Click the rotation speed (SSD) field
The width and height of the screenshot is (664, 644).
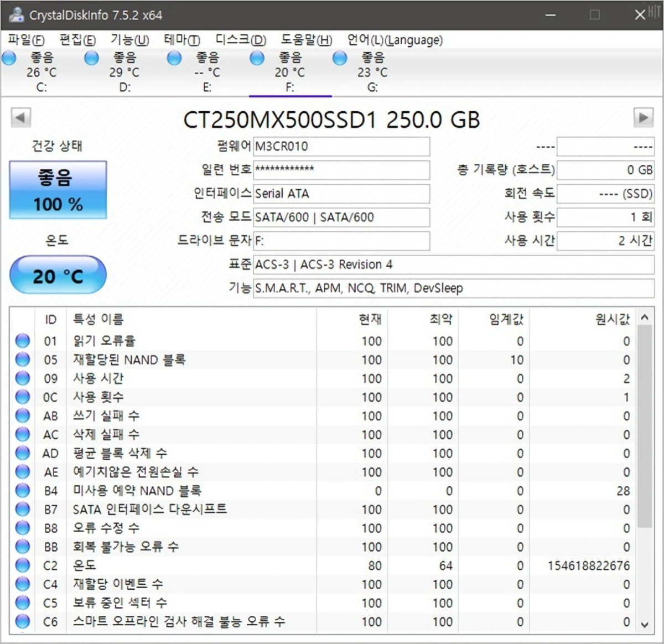click(x=605, y=194)
